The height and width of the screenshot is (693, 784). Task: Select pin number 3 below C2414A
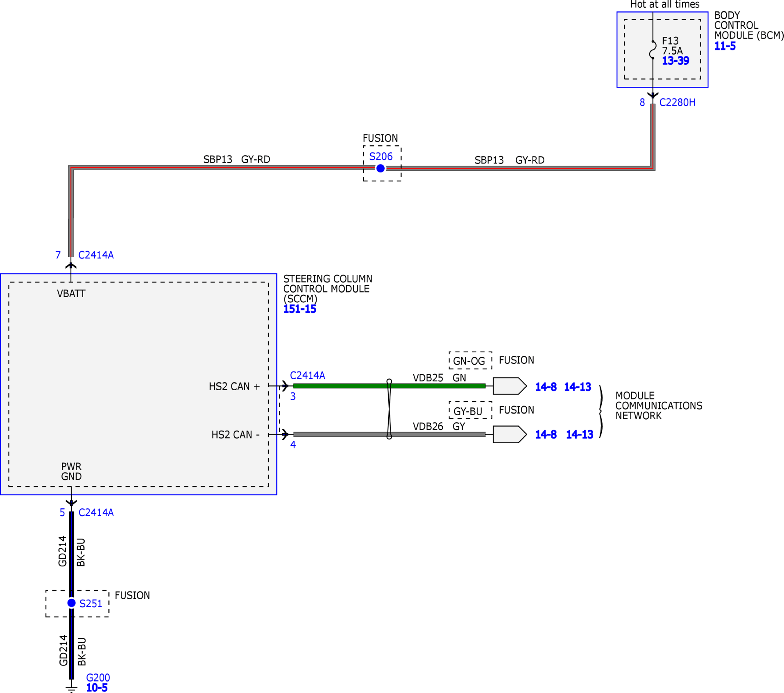point(293,396)
